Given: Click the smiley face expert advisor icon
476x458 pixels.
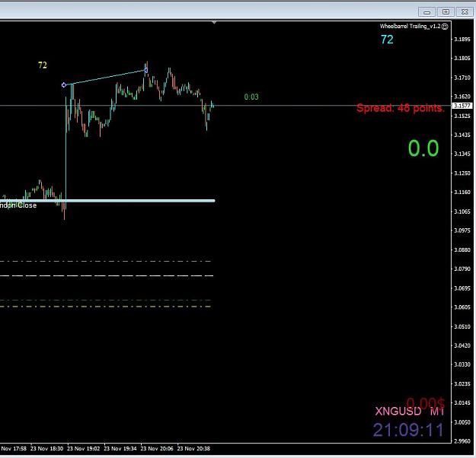Looking at the screenshot, I should click(x=445, y=27).
